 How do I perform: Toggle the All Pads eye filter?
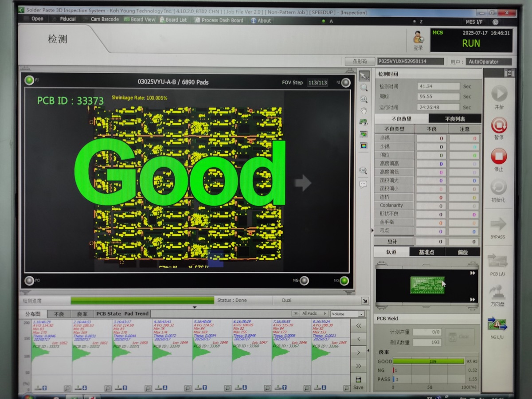(294, 313)
